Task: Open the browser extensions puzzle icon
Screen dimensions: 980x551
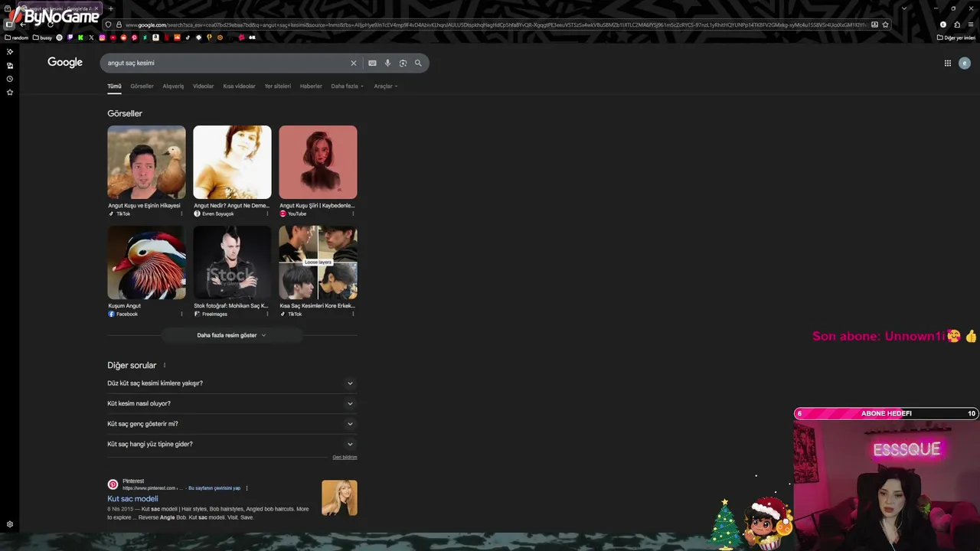Action: point(957,24)
